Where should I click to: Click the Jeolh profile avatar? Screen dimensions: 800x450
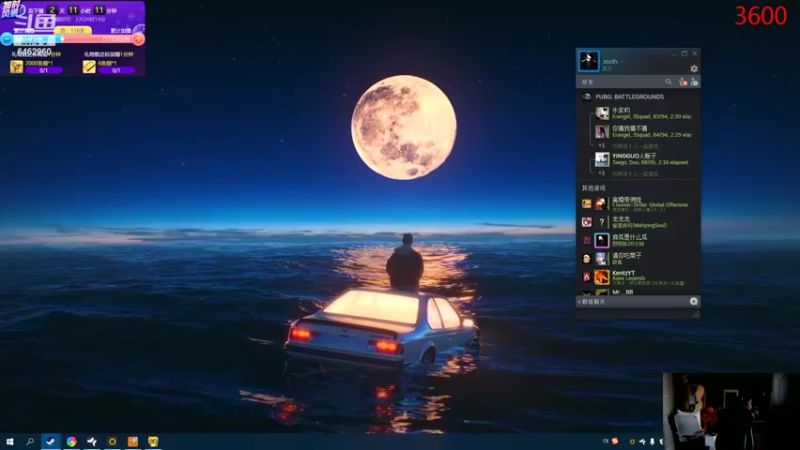tap(589, 61)
